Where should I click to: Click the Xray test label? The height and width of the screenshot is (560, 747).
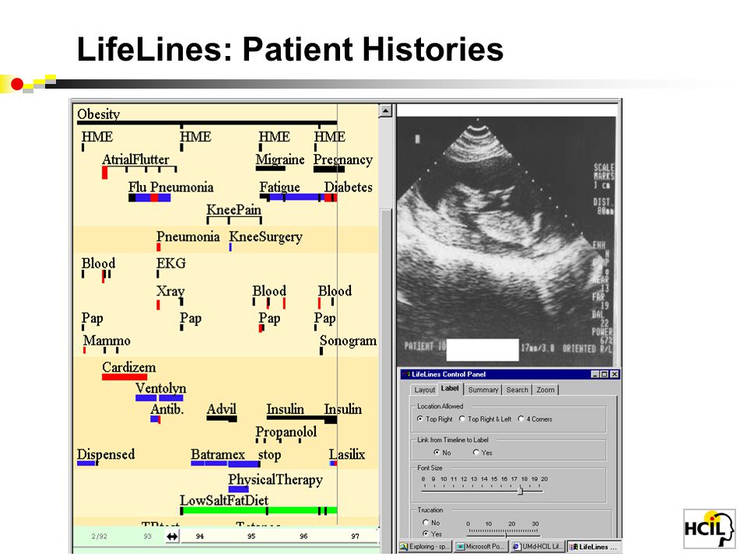(x=170, y=291)
